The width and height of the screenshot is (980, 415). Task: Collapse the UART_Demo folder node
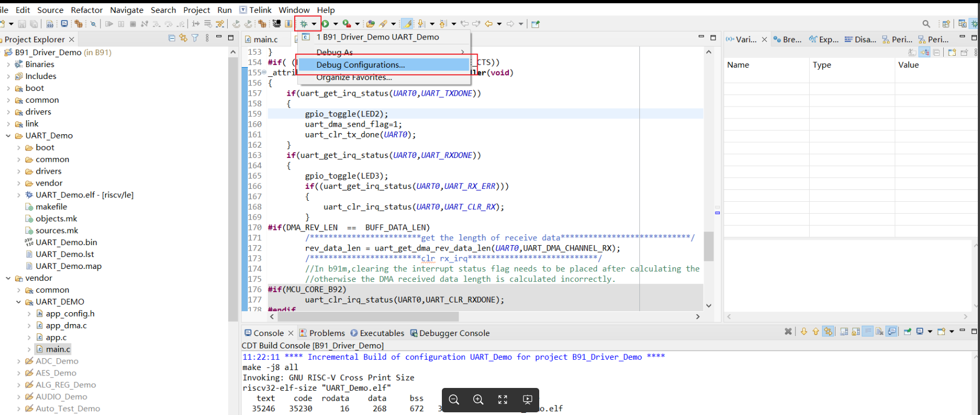tap(8, 136)
